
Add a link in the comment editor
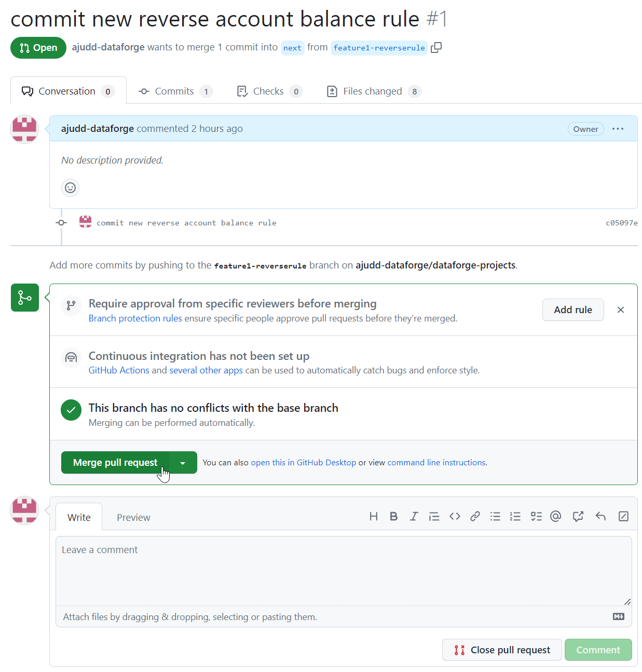pos(475,516)
